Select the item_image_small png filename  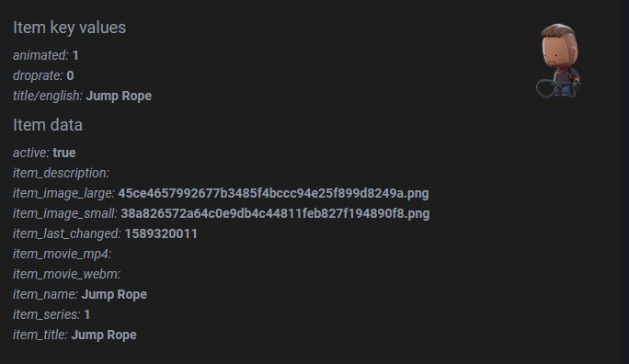click(x=275, y=213)
